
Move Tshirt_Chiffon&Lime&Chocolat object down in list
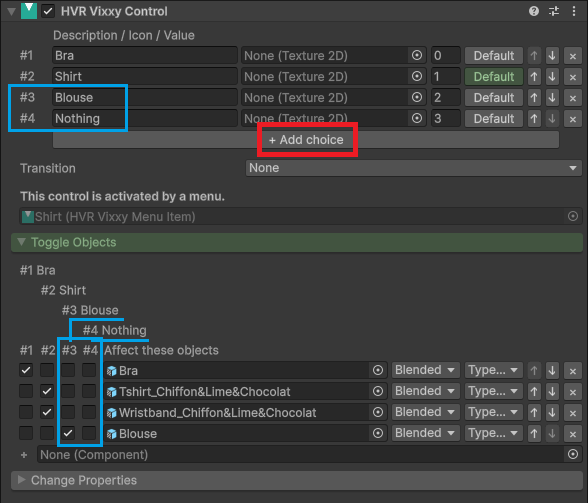(x=552, y=392)
